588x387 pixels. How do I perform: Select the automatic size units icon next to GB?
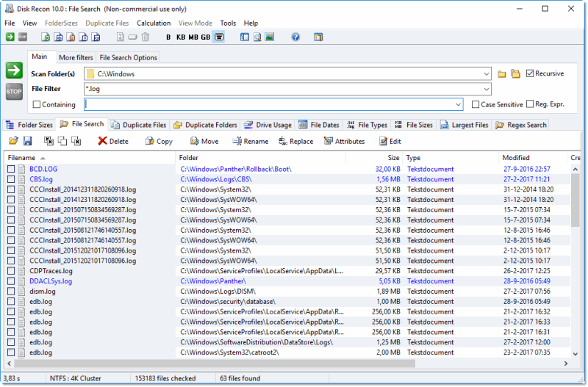click(218, 37)
